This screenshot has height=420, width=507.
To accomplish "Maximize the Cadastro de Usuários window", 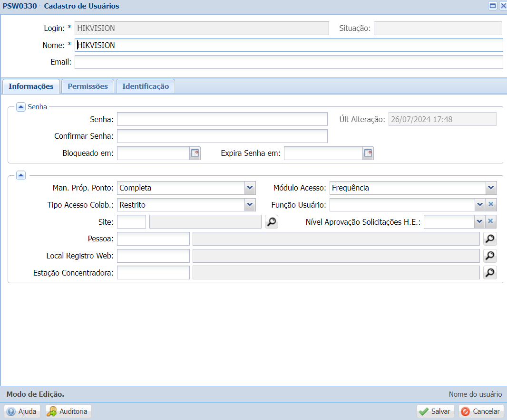I will click(492, 6).
